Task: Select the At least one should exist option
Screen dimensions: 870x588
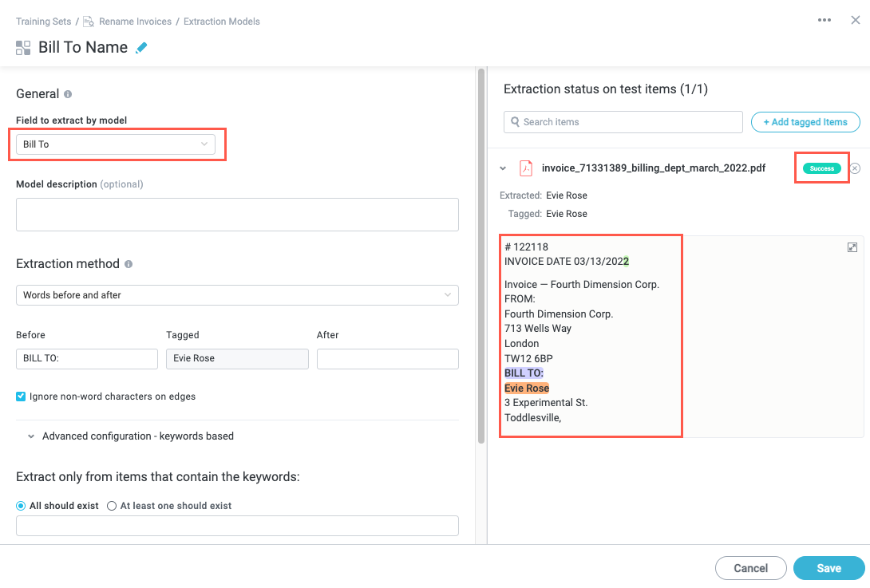Action: pyautogui.click(x=112, y=506)
